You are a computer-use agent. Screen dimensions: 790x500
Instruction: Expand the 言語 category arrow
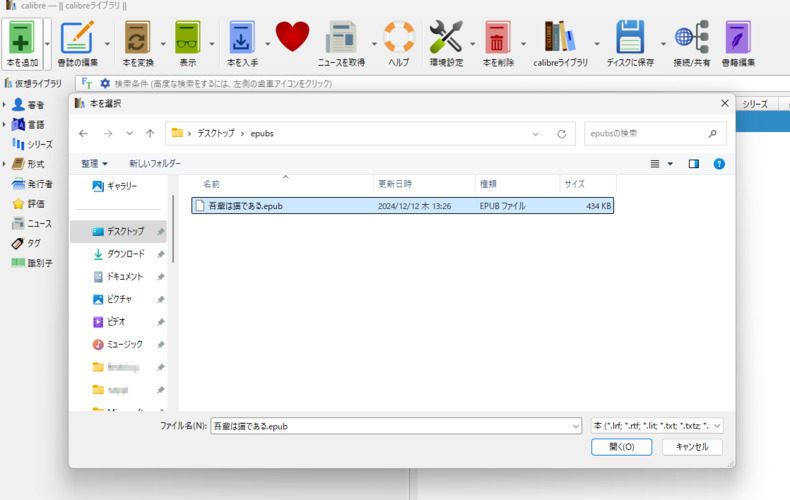(4, 124)
